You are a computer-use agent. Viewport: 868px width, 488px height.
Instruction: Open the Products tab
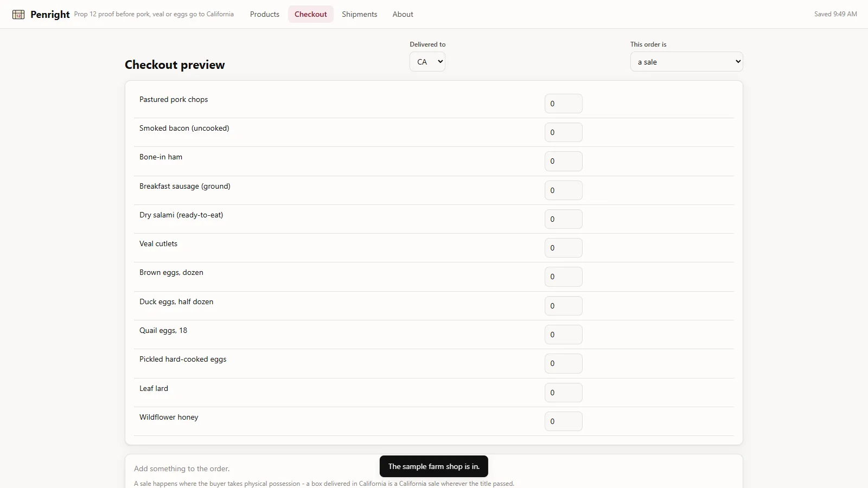pos(265,14)
